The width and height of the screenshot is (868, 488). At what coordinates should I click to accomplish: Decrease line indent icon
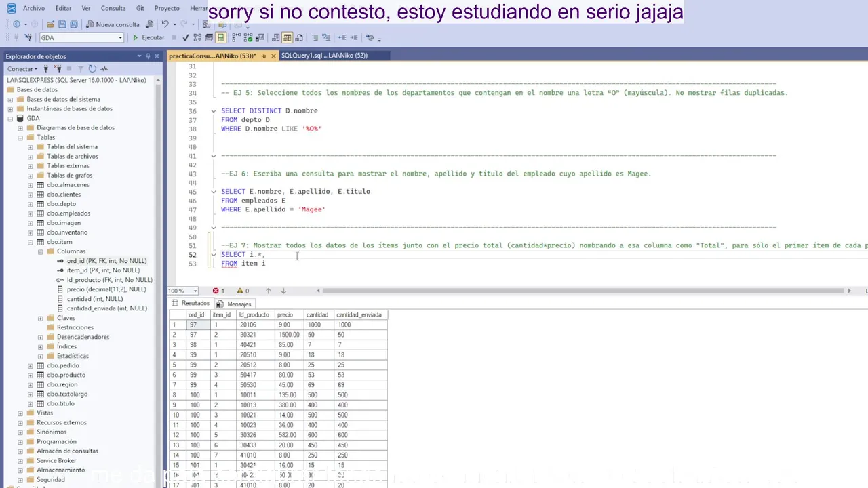(x=342, y=38)
